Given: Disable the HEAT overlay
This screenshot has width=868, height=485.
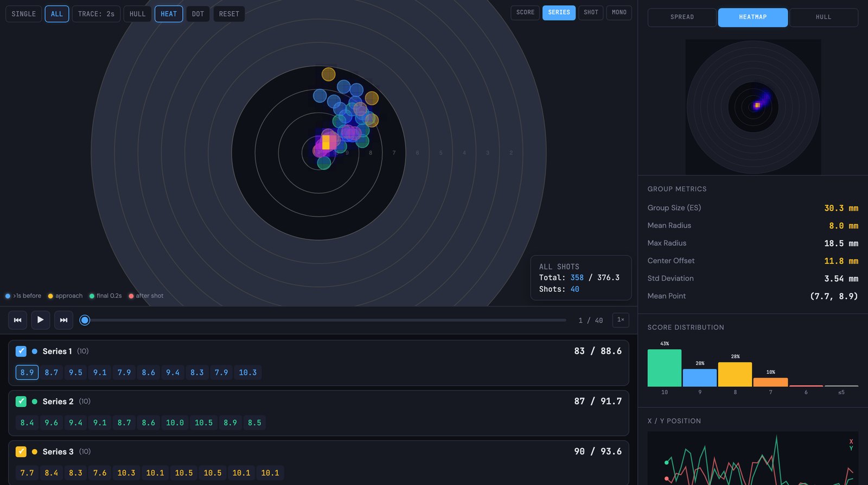Looking at the screenshot, I should [169, 14].
